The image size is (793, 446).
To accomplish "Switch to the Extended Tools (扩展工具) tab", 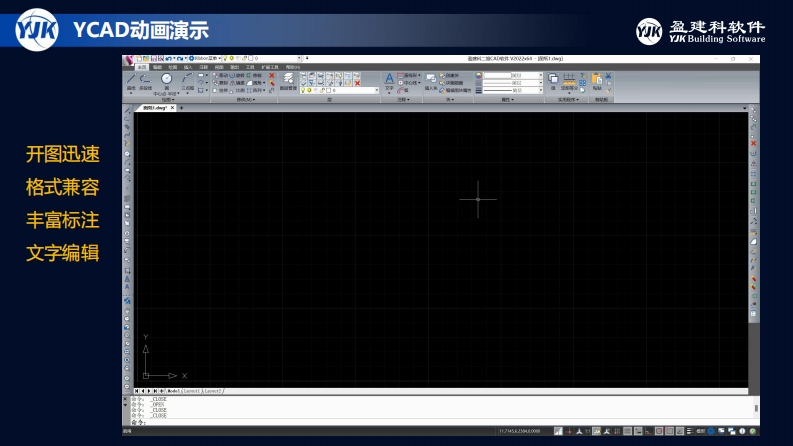I will click(270, 67).
